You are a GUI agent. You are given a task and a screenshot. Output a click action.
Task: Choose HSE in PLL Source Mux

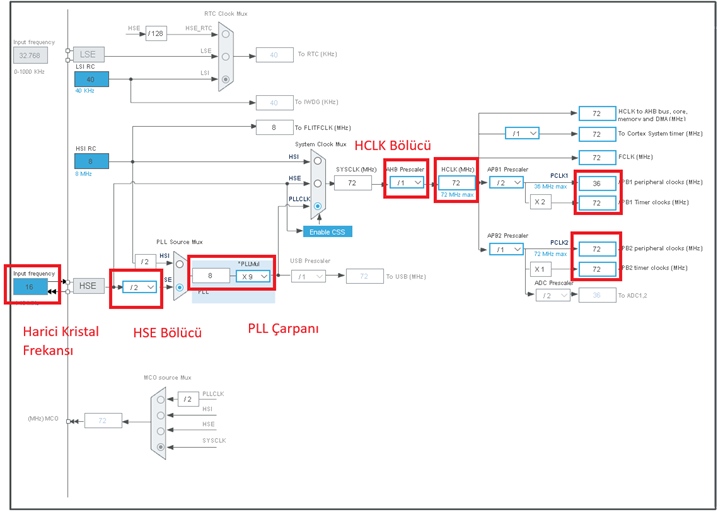(180, 287)
